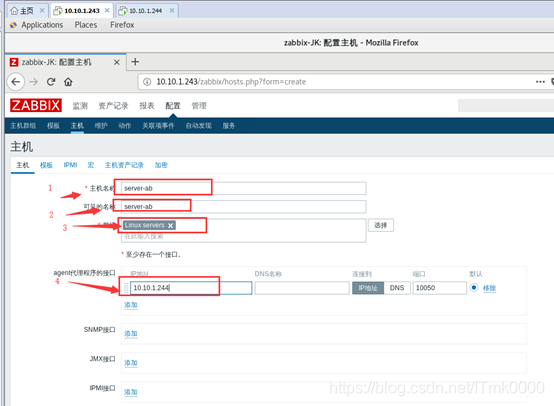Close the 主页 VM tab
This screenshot has height=406, width=554.
42,11
